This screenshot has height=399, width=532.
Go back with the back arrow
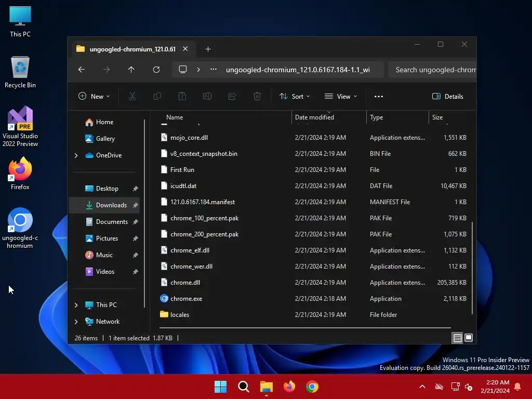click(82, 70)
